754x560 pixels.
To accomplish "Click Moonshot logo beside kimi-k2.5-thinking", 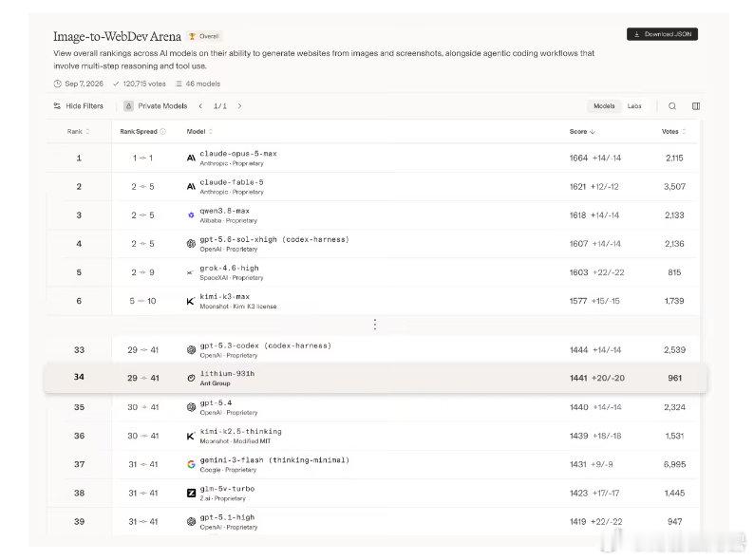I will pyautogui.click(x=191, y=436).
